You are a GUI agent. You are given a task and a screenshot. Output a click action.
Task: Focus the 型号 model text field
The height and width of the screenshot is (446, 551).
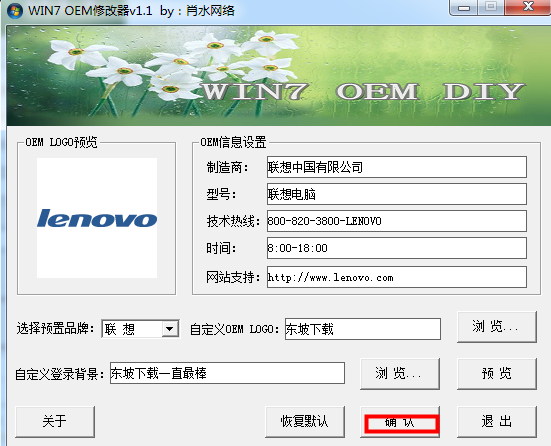click(397, 194)
